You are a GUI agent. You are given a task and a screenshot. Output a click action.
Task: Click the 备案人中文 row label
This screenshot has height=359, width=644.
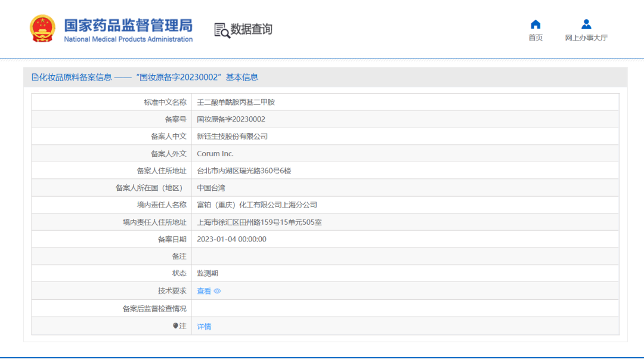click(169, 137)
